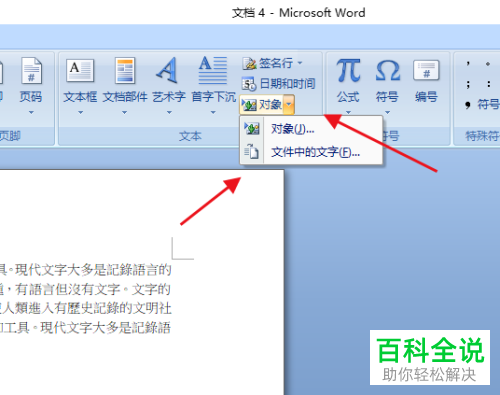Expand the Signature Line dropdown arrow
The image size is (500, 395).
coord(300,63)
